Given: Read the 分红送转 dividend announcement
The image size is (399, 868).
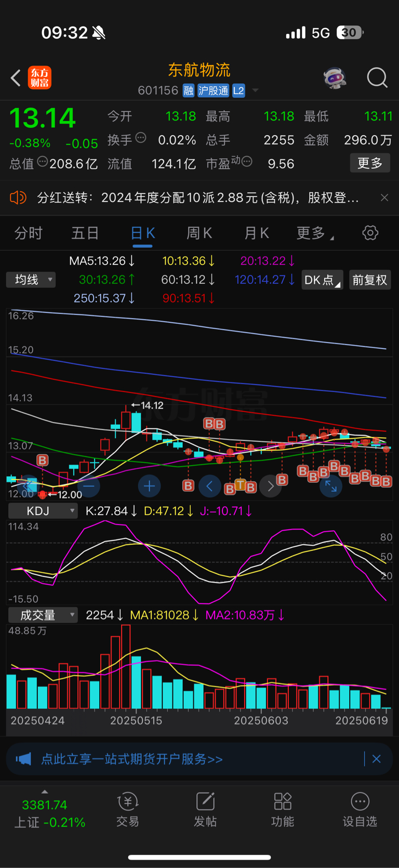Looking at the screenshot, I should 198,198.
